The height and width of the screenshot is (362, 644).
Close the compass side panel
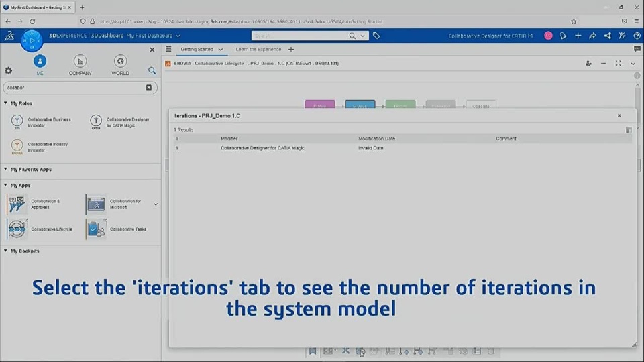coord(152,50)
